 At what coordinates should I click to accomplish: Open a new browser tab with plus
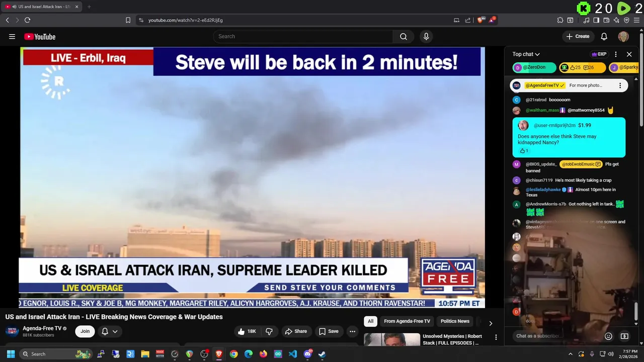(89, 7)
